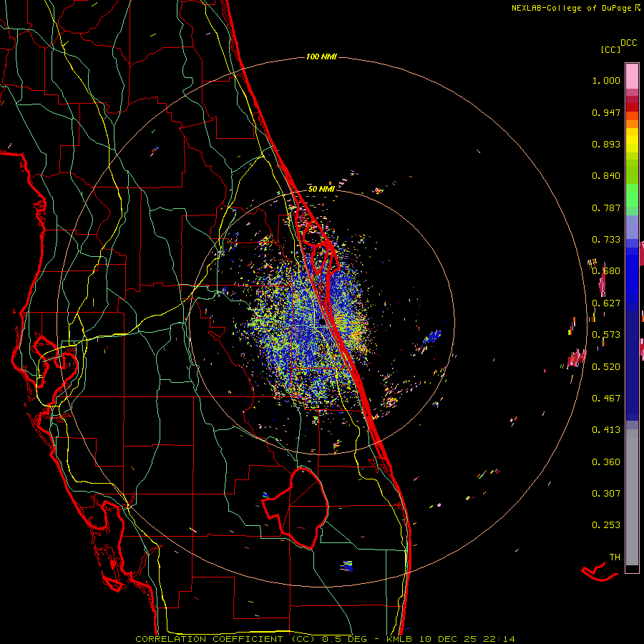Click the 10 DEC 25 22:14 timestamp
The width and height of the screenshot is (644, 644).
coord(467,639)
